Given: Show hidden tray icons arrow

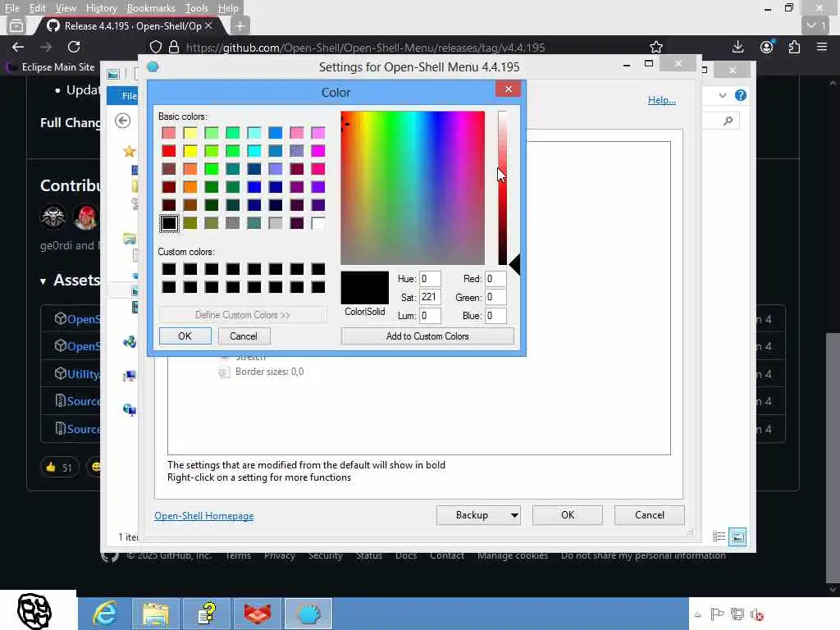Looking at the screenshot, I should 697,615.
